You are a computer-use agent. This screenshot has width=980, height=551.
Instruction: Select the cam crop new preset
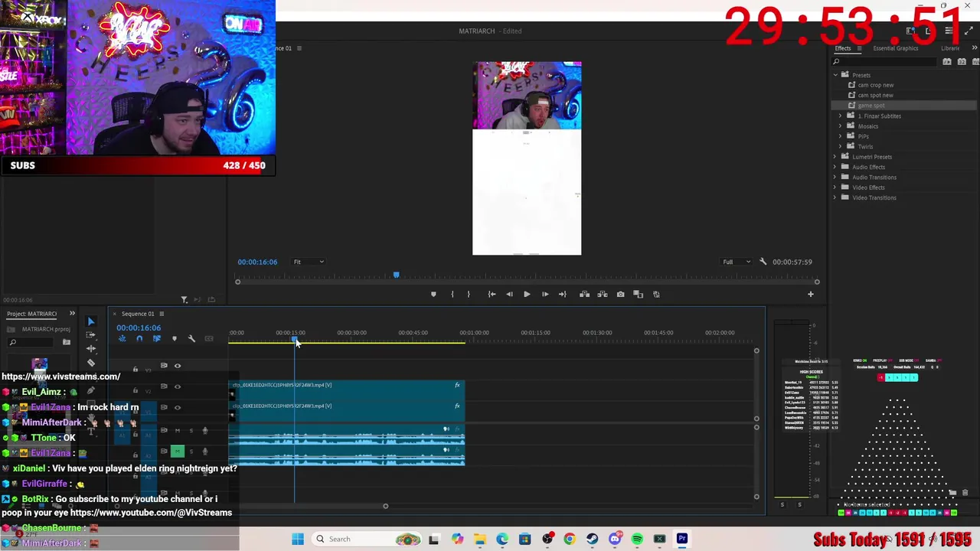[x=875, y=85]
